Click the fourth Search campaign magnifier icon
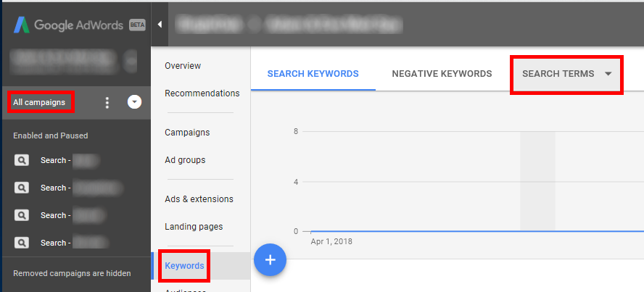This screenshot has width=644, height=292. coord(22,243)
